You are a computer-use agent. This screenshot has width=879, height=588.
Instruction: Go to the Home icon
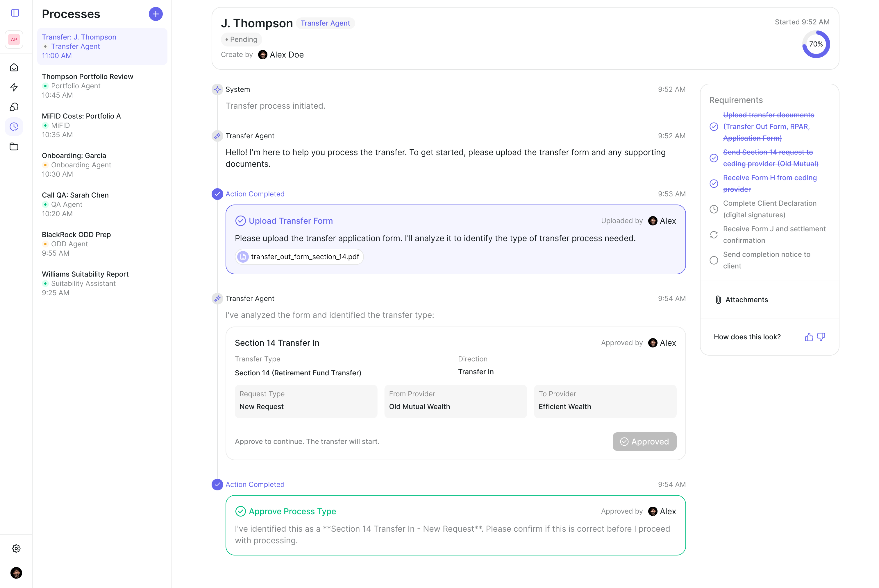tap(14, 67)
